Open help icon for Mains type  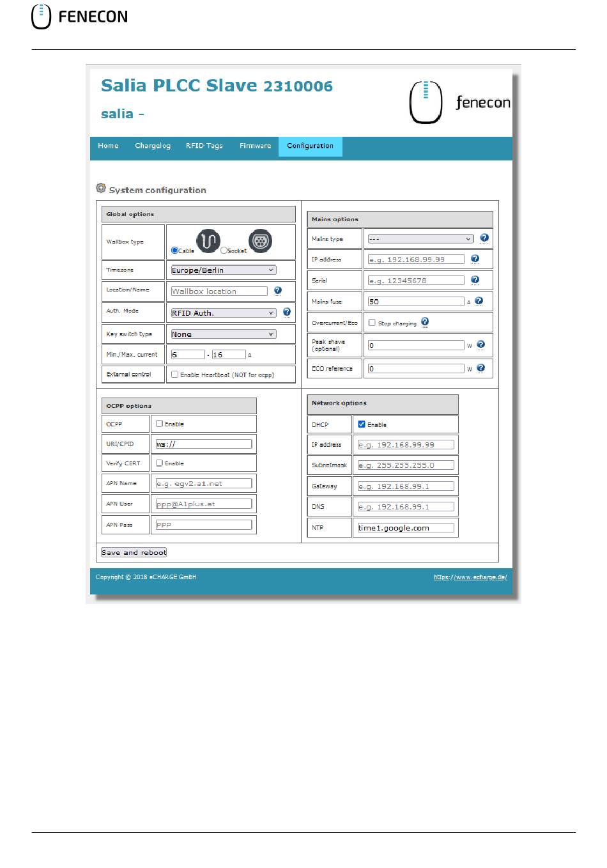pyautogui.click(x=484, y=238)
